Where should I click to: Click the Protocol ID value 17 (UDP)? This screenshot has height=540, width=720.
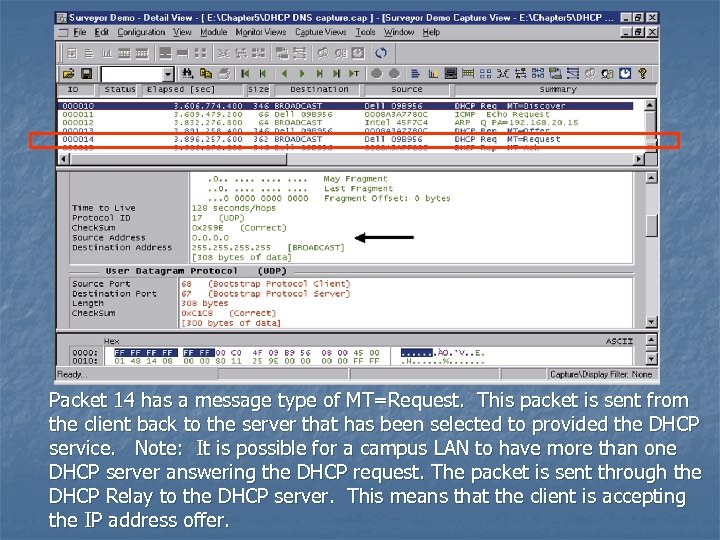[x=218, y=218]
